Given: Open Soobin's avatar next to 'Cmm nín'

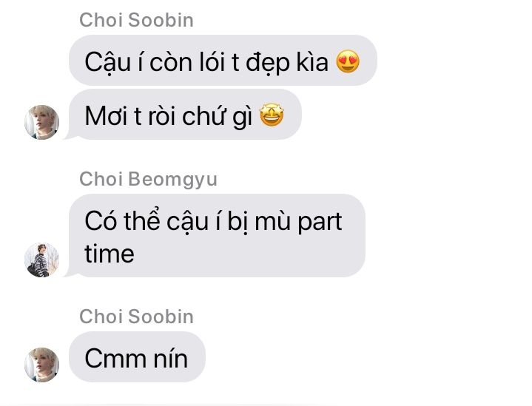Looking at the screenshot, I should [x=41, y=365].
